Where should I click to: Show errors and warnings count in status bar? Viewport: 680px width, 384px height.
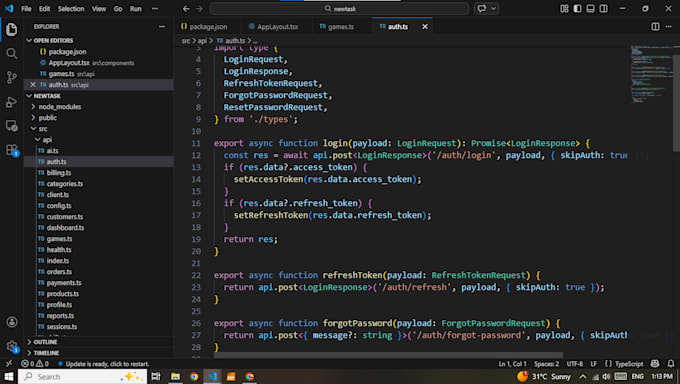click(x=35, y=364)
